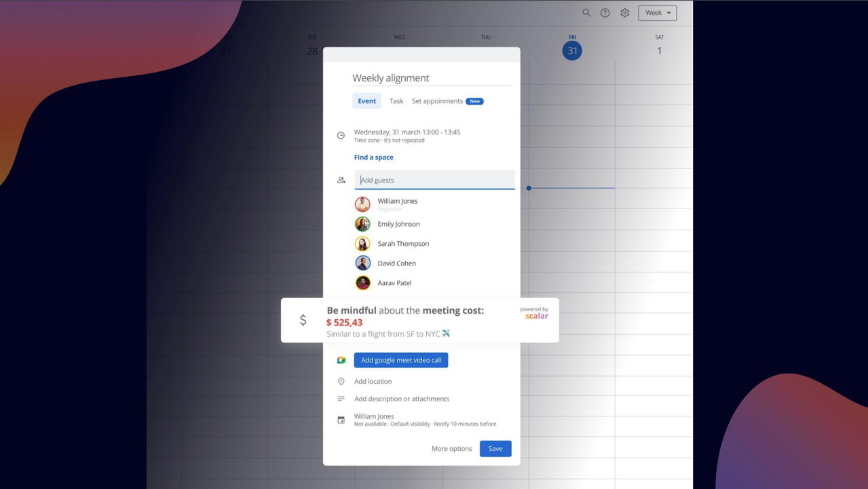Open the Find a space link
The image size is (868, 489).
[373, 158]
